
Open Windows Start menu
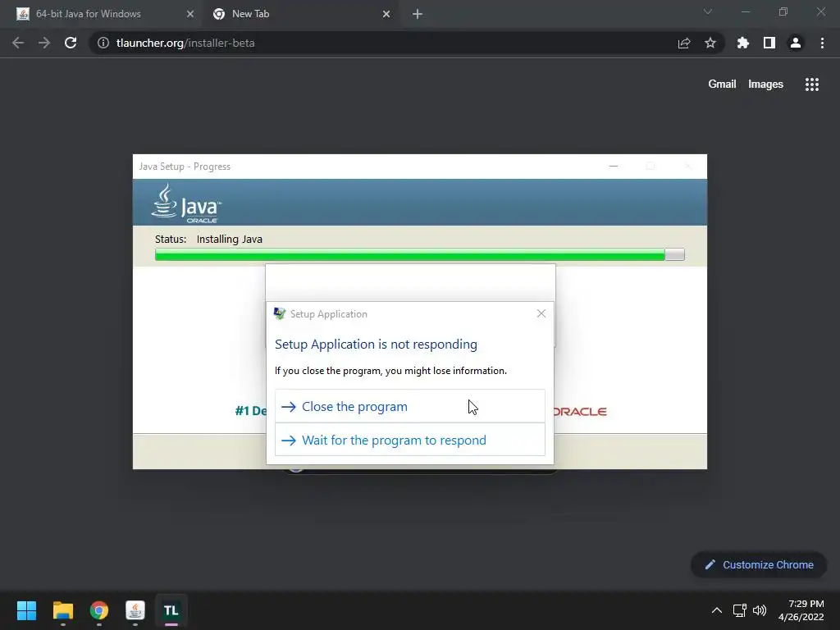tap(26, 610)
